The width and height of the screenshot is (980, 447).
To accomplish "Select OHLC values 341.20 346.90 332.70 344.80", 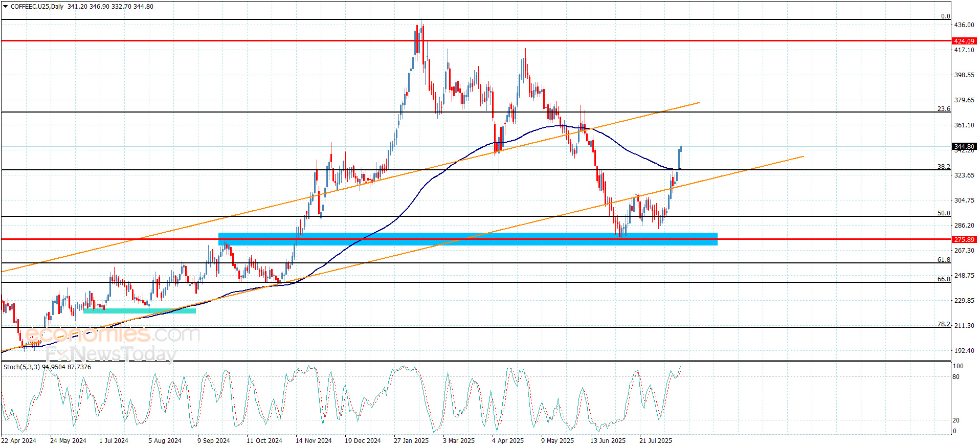I will (110, 7).
